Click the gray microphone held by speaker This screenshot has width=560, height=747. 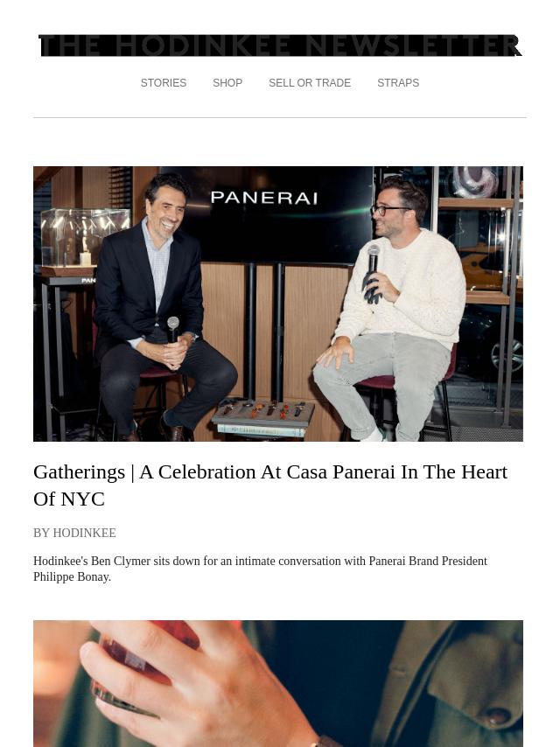coord(373,260)
